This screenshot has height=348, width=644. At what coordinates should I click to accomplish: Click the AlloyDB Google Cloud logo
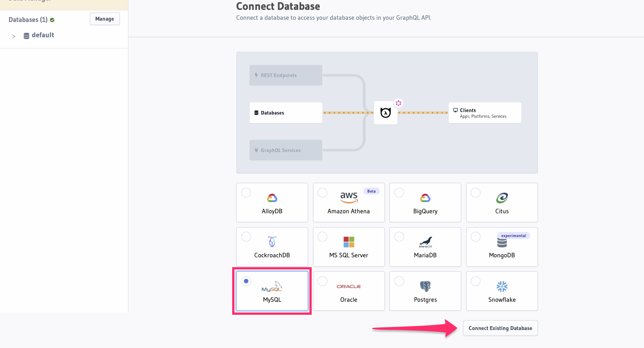(272, 198)
